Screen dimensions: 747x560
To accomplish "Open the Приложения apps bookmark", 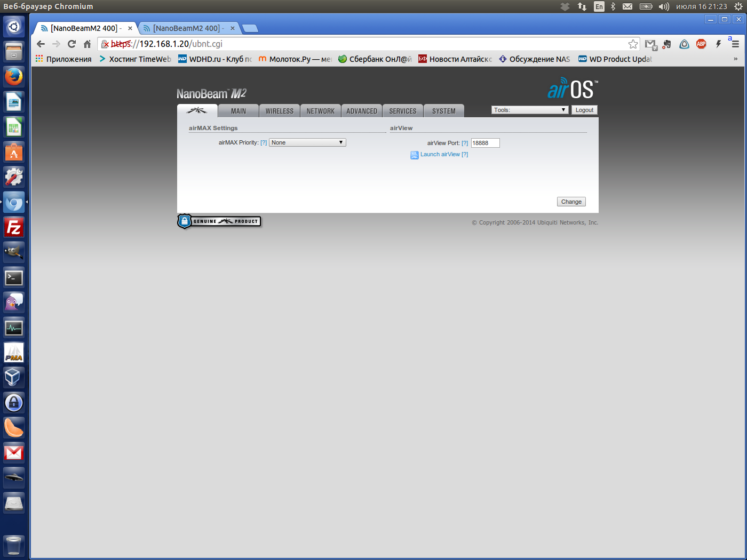I will (x=63, y=59).
